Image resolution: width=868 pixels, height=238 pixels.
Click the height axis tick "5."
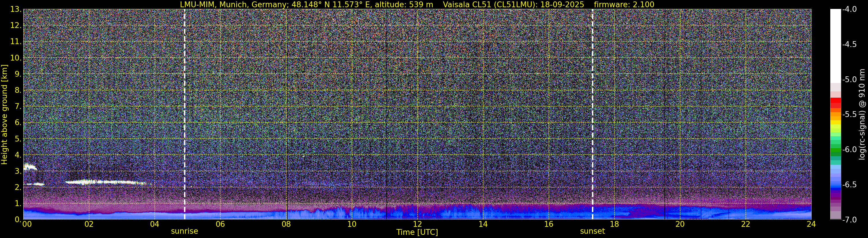pyautogui.click(x=18, y=139)
